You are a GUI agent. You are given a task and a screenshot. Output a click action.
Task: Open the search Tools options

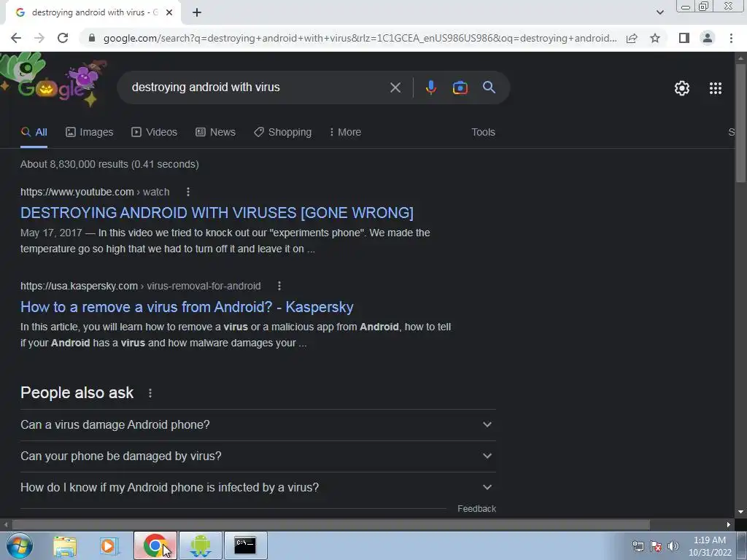coord(483,133)
